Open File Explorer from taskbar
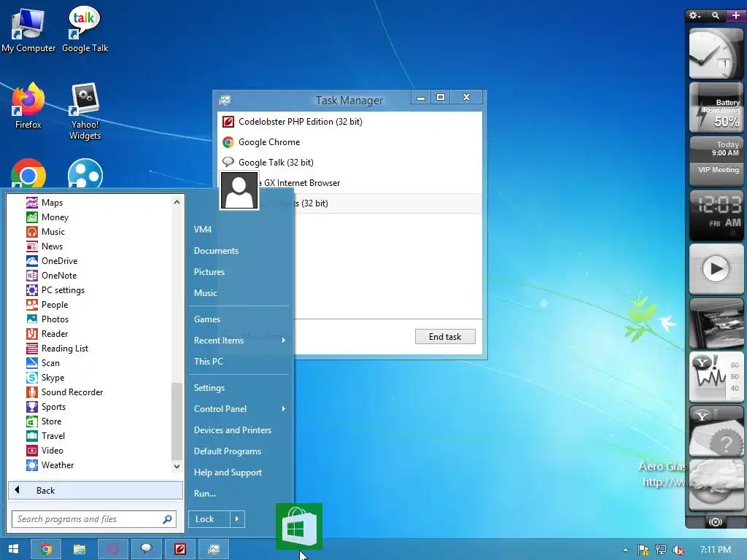Screen dimensions: 747x560 point(79,550)
